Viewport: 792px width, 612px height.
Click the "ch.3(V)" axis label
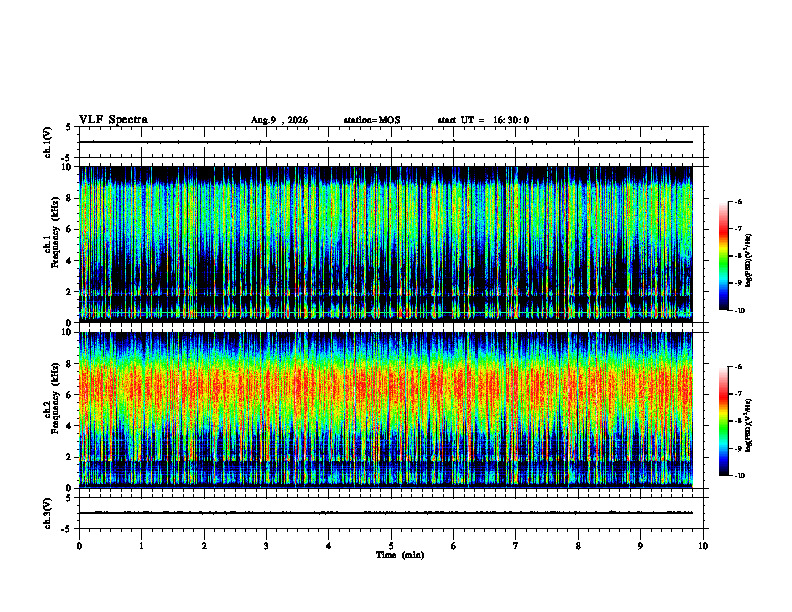click(x=48, y=513)
